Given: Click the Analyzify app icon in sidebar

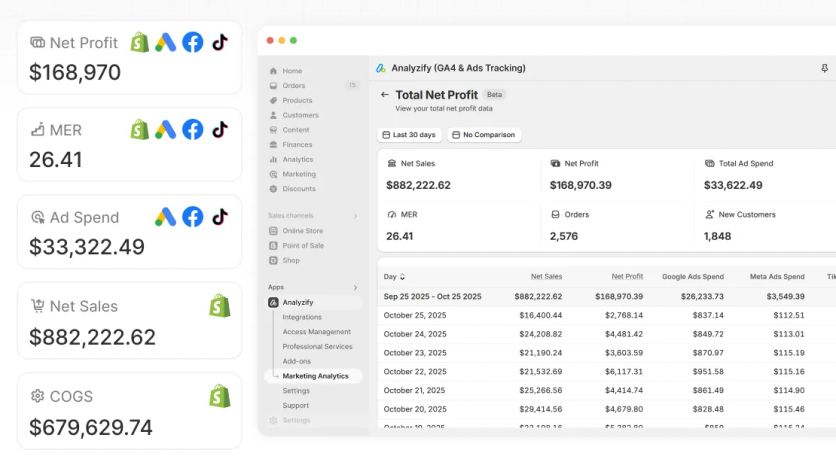Looking at the screenshot, I should tap(274, 302).
